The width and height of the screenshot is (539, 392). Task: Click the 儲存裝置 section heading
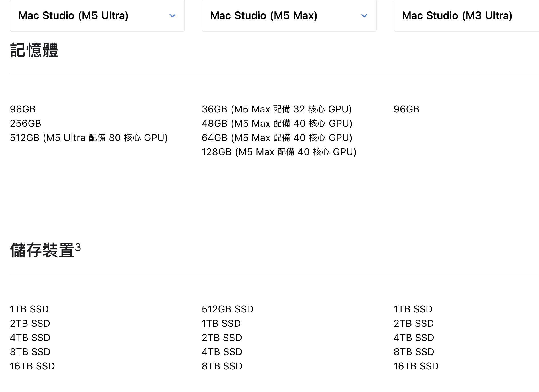[x=42, y=250]
